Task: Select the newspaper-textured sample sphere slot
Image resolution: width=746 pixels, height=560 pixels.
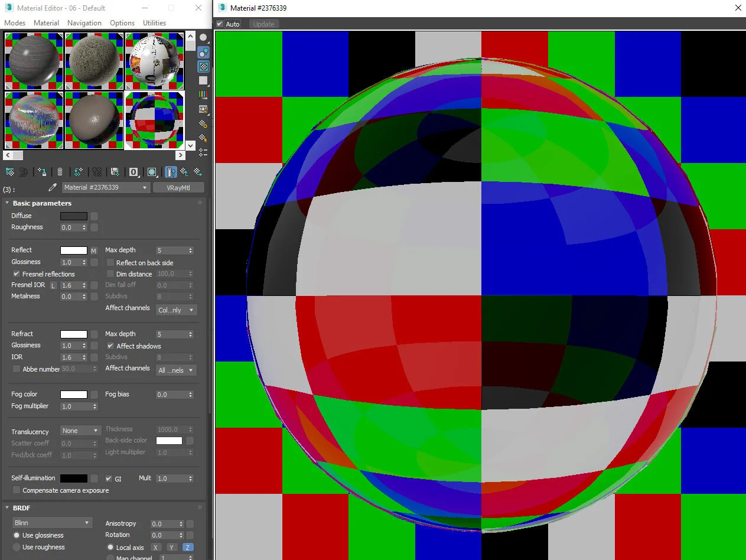Action: (155, 61)
